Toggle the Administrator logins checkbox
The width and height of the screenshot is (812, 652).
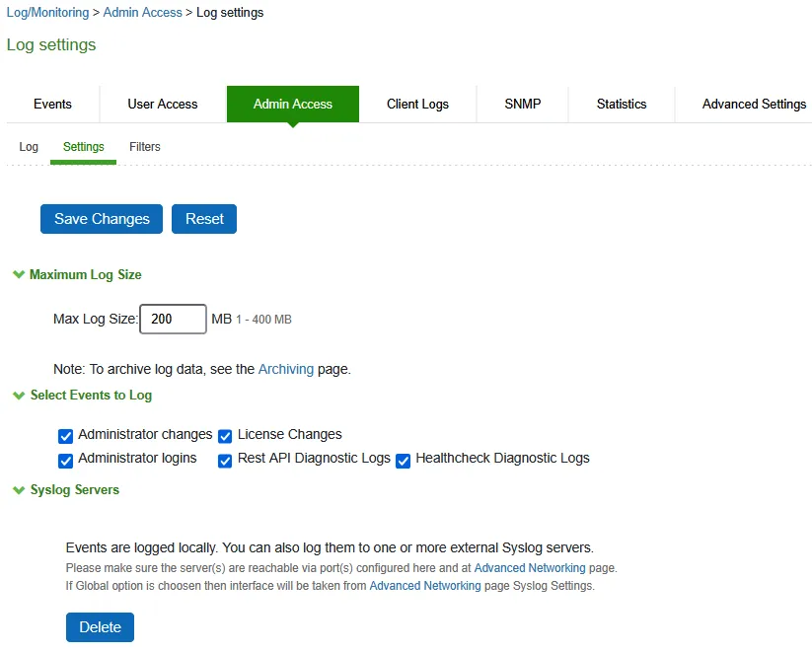click(66, 461)
